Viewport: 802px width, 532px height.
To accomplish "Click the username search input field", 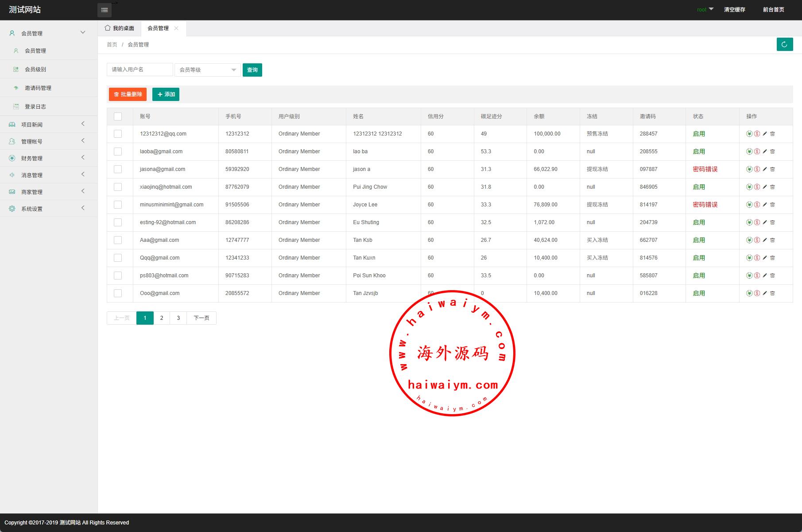I will [139, 70].
